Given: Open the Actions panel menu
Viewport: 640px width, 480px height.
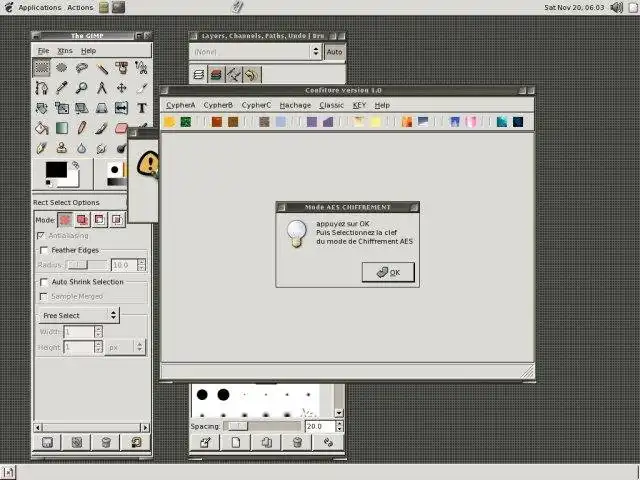Looking at the screenshot, I should point(80,7).
